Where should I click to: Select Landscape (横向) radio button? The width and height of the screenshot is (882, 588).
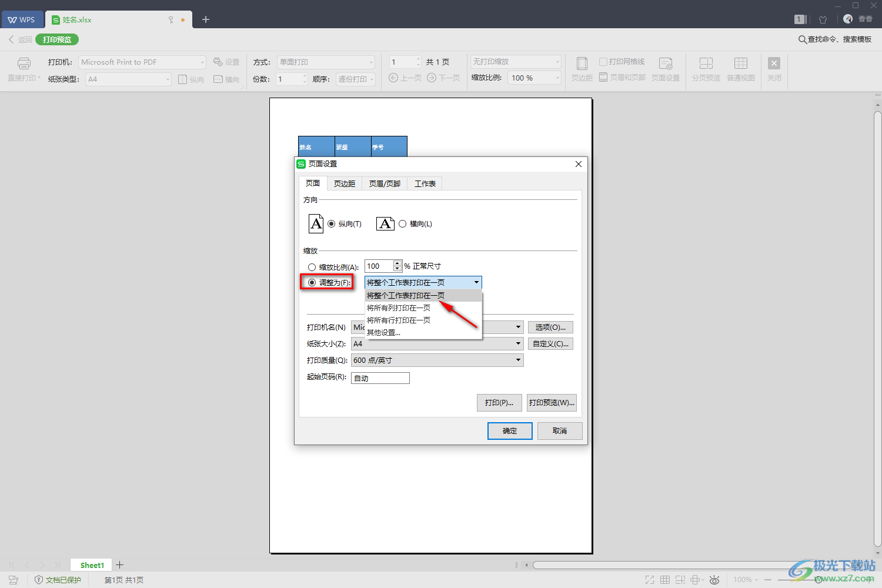coord(402,223)
